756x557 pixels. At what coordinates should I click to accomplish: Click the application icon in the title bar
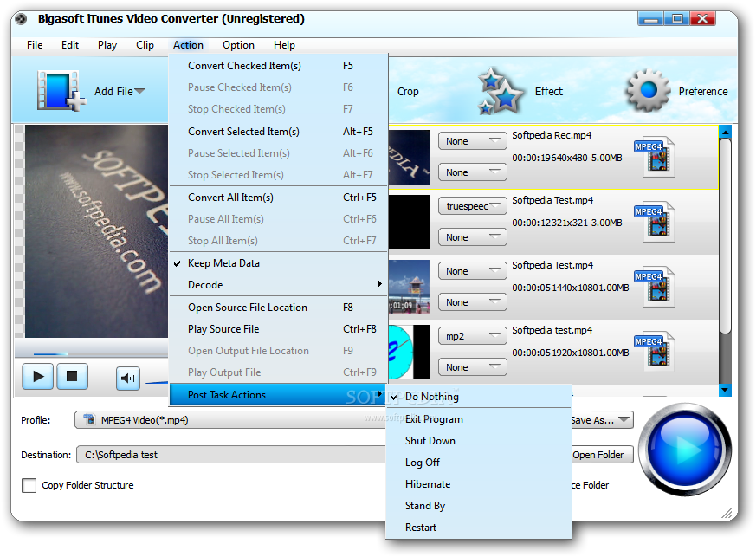pyautogui.click(x=21, y=19)
